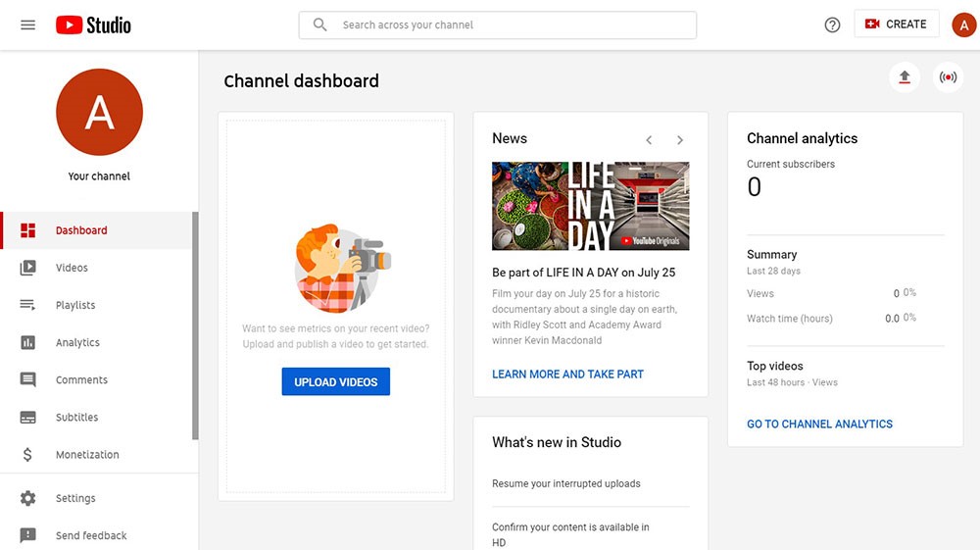Click the sidebar vertical scrollbar
Viewport: 980px width, 550px height.
pos(195,325)
